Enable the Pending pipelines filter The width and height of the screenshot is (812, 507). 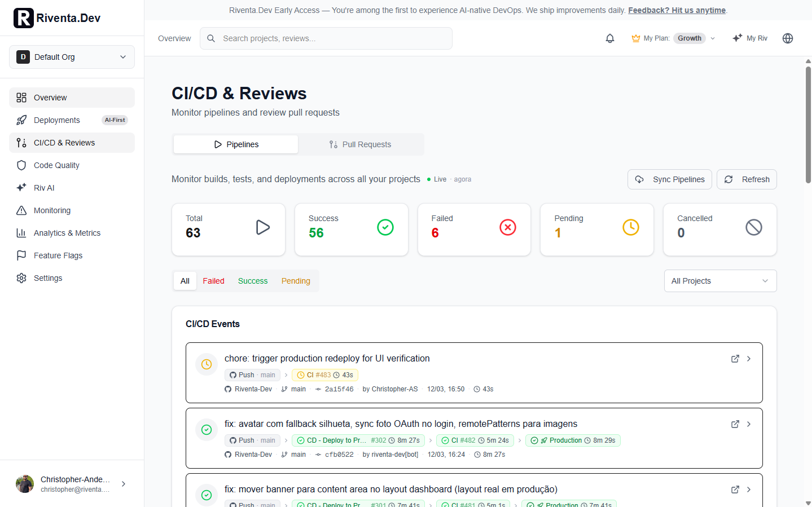(295, 280)
